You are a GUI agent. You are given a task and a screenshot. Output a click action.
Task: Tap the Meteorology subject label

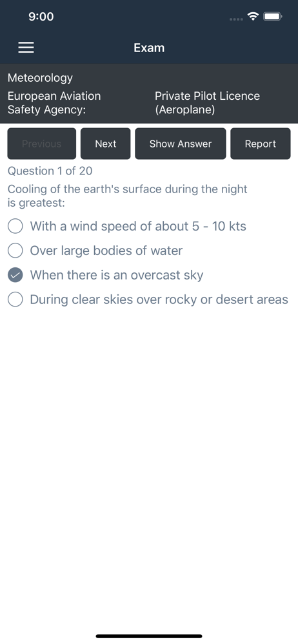click(x=41, y=78)
